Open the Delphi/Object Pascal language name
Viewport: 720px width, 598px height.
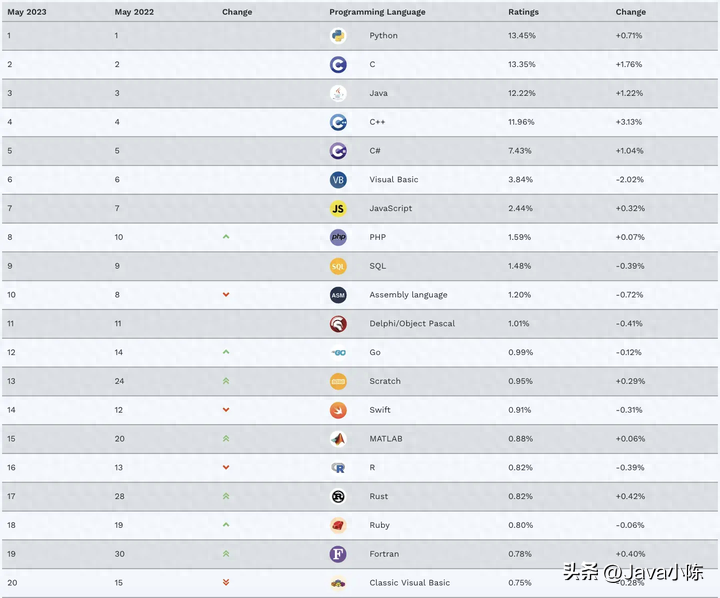[x=412, y=323]
